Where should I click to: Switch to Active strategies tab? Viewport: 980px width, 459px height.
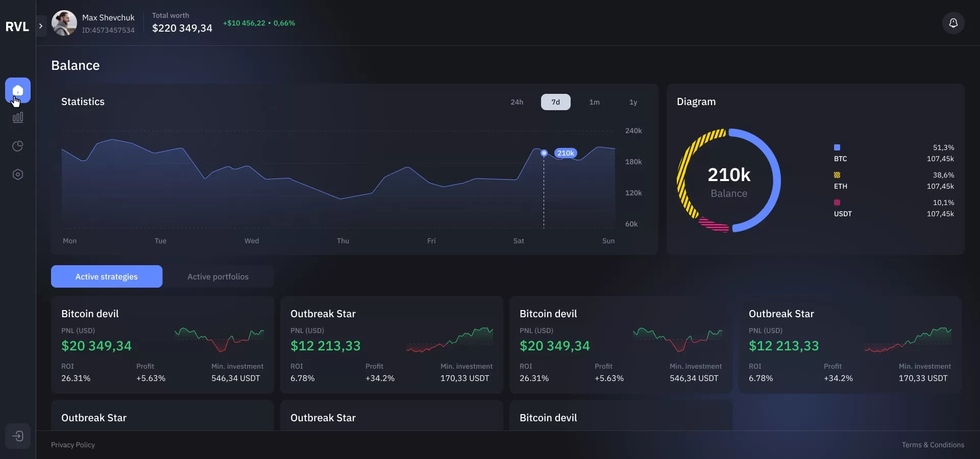click(107, 276)
